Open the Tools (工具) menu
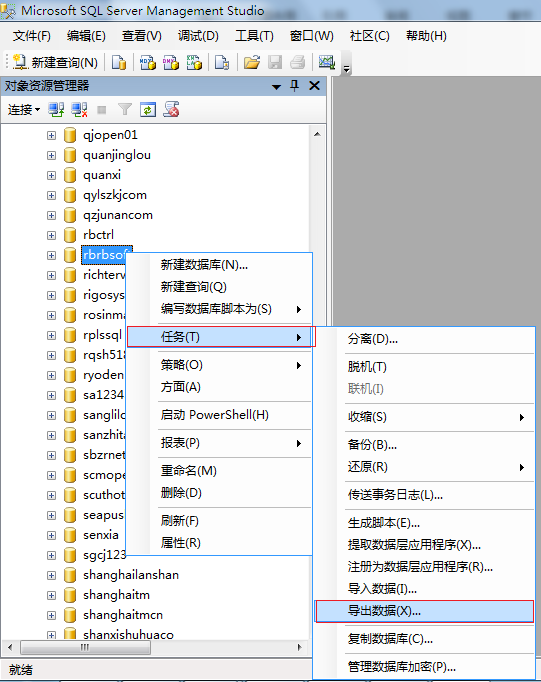541x682 pixels. [254, 36]
